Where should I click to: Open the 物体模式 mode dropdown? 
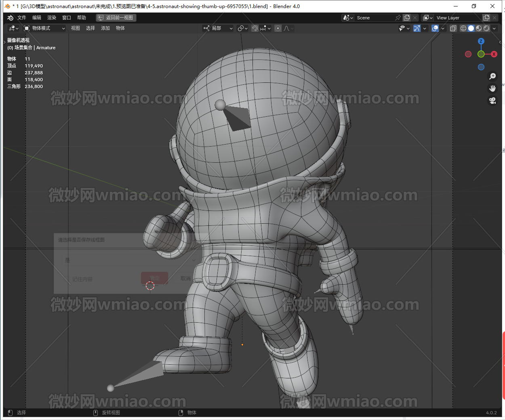pos(44,28)
